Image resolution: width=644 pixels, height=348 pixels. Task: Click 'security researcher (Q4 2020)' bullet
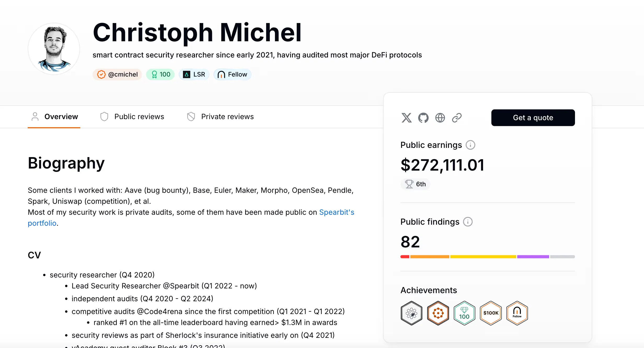(x=102, y=275)
